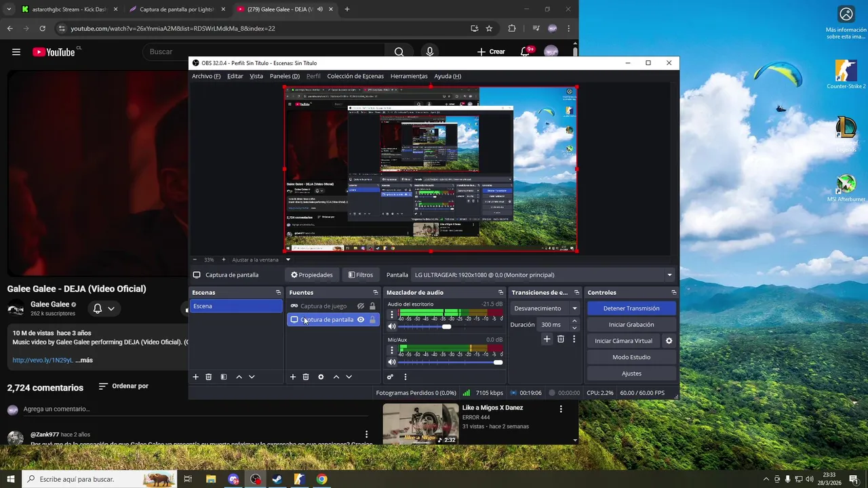Open preview scaling dropdown next to Ajustar a la ventana

click(288, 260)
